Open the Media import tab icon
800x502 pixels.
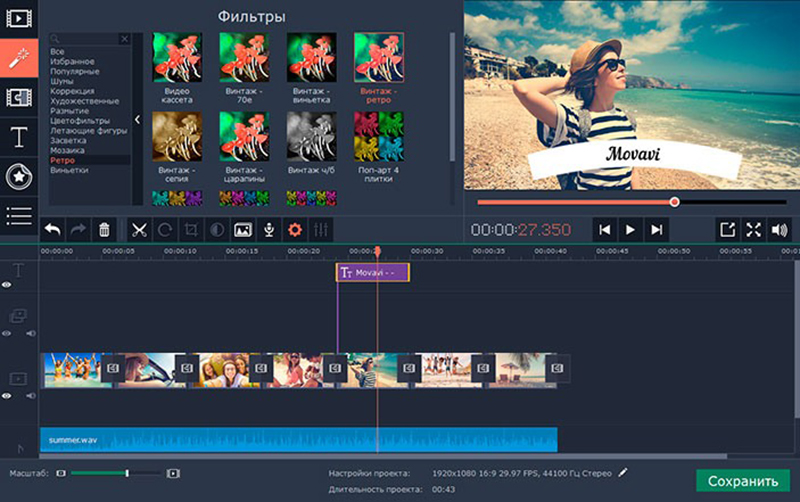(19, 19)
